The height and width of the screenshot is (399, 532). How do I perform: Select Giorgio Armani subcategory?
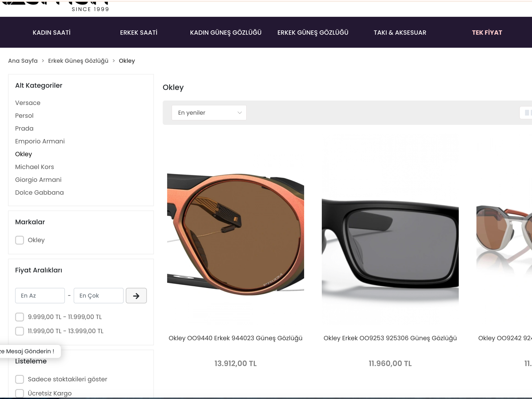[38, 180]
